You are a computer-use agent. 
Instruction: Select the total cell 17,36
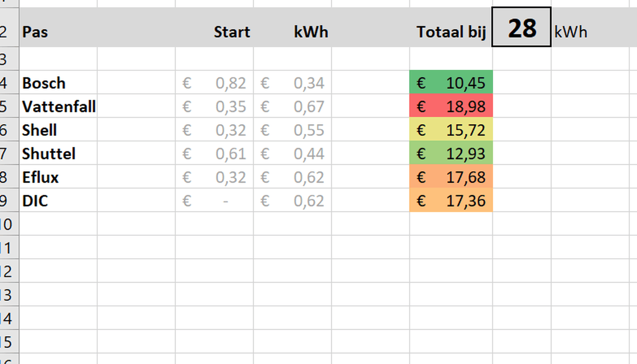click(451, 200)
